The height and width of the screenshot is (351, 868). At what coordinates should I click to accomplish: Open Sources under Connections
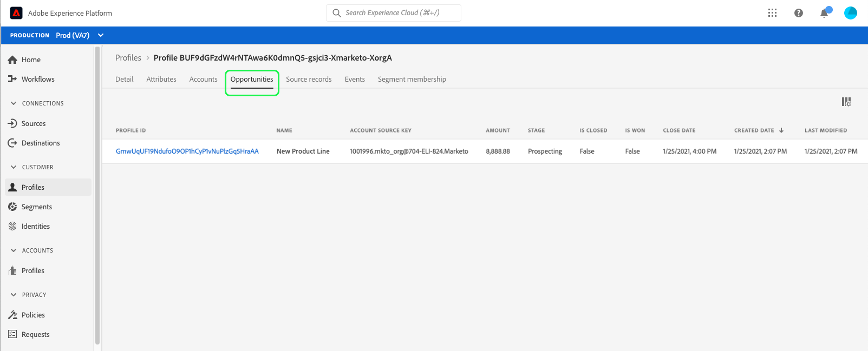pos(33,123)
